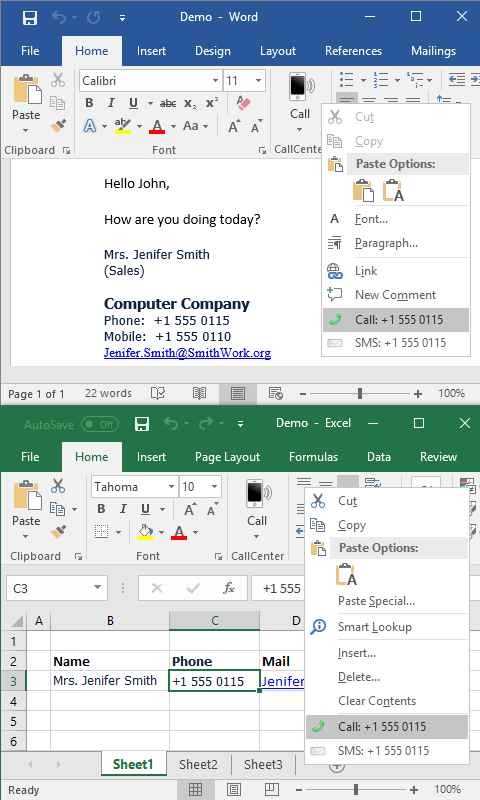Click Web Layout icon in Word status bar

click(x=275, y=393)
